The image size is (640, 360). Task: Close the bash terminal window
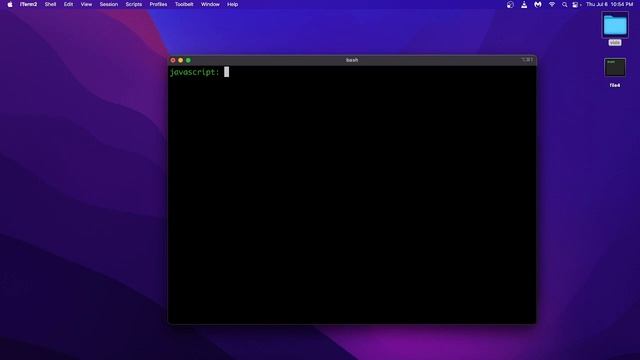[x=173, y=60]
